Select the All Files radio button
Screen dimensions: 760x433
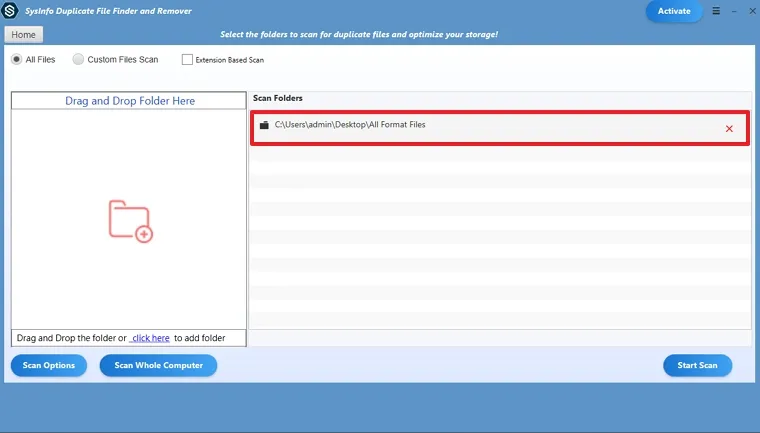[16, 59]
